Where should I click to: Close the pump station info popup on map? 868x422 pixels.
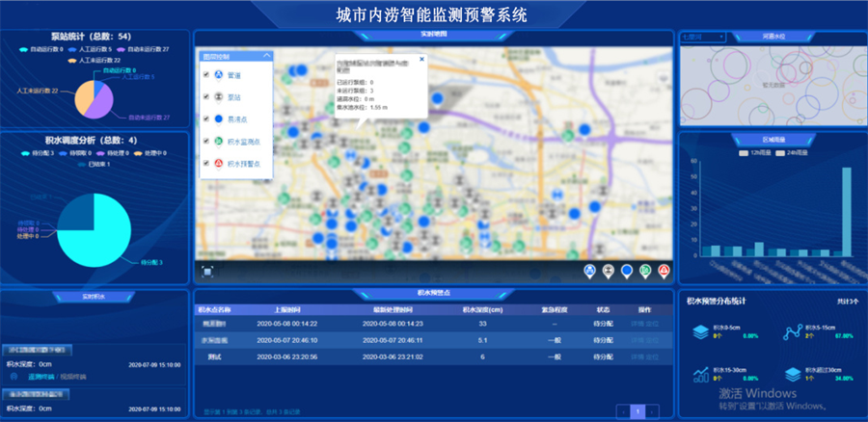click(x=421, y=59)
